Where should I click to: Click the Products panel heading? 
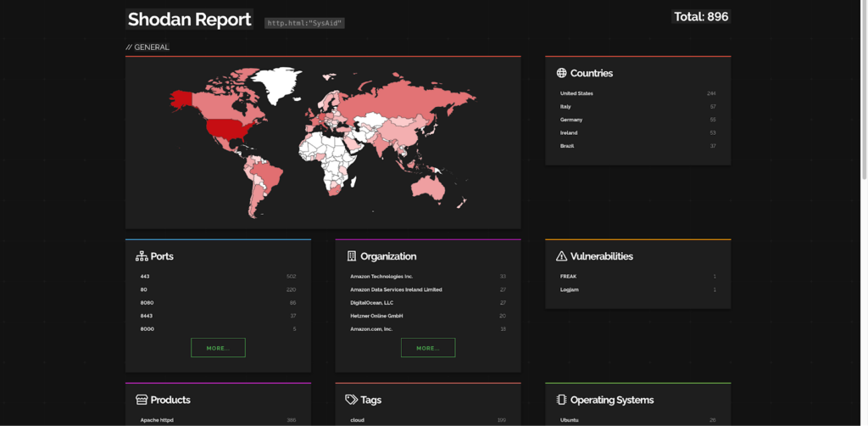(x=170, y=400)
